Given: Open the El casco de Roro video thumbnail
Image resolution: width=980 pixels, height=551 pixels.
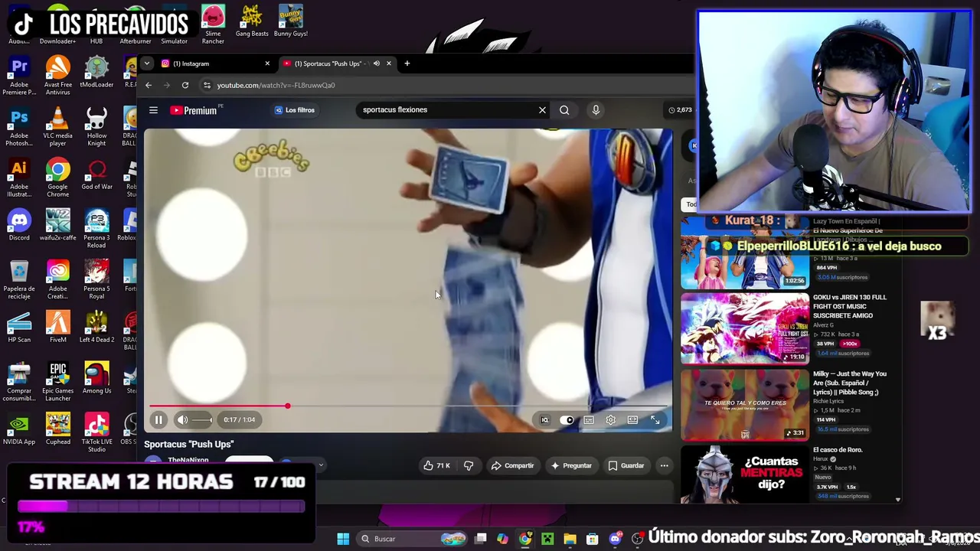Looking at the screenshot, I should (x=744, y=474).
